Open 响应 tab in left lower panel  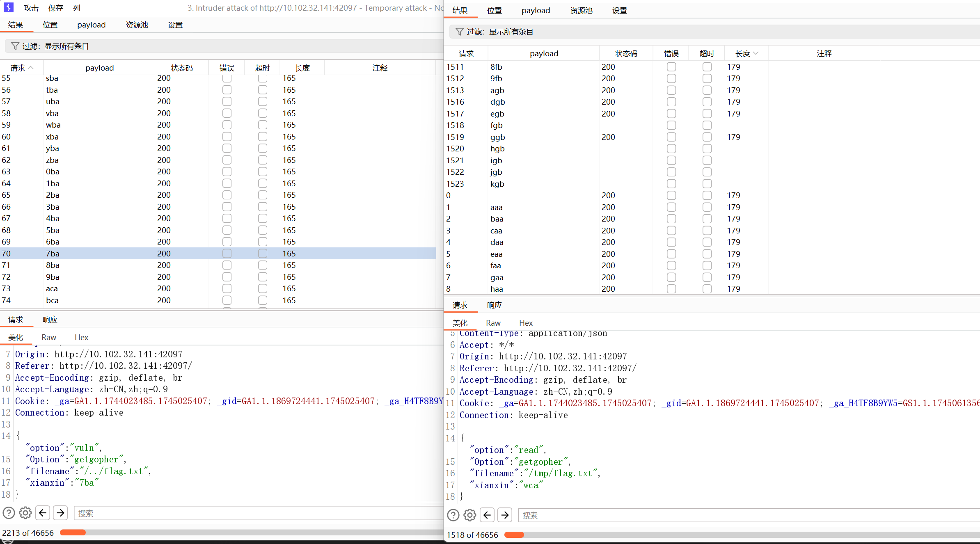click(50, 319)
